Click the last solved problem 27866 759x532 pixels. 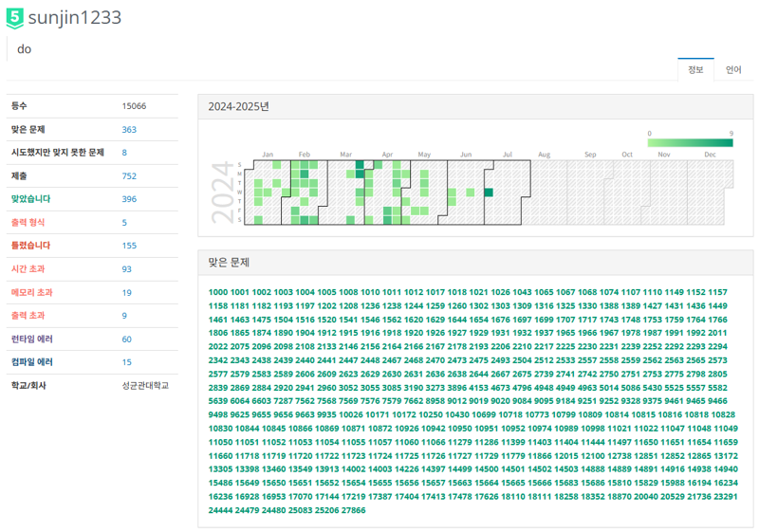[x=353, y=510]
